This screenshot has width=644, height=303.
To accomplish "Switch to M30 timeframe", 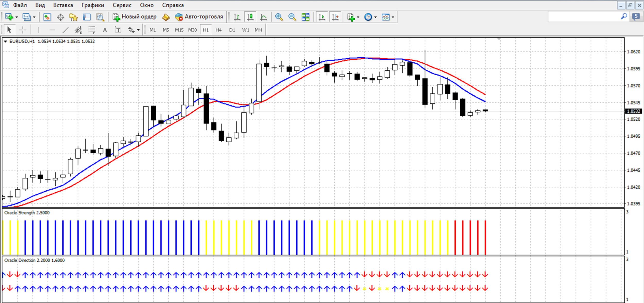I will pyautogui.click(x=192, y=30).
